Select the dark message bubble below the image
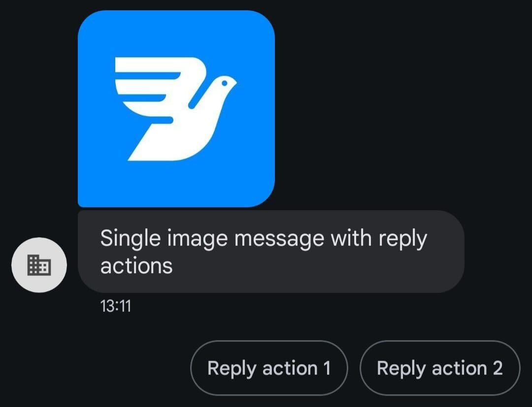This screenshot has height=407, width=532. pos(271,251)
